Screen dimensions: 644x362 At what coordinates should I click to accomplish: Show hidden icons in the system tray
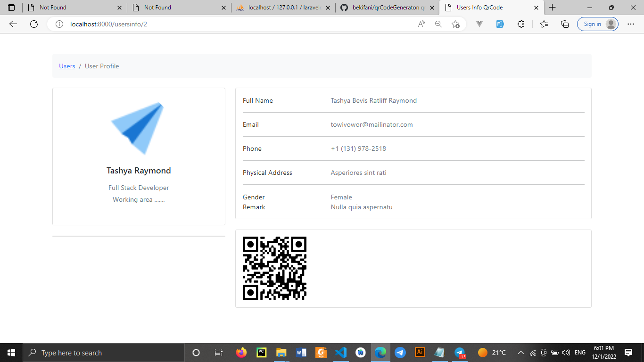[520, 353]
